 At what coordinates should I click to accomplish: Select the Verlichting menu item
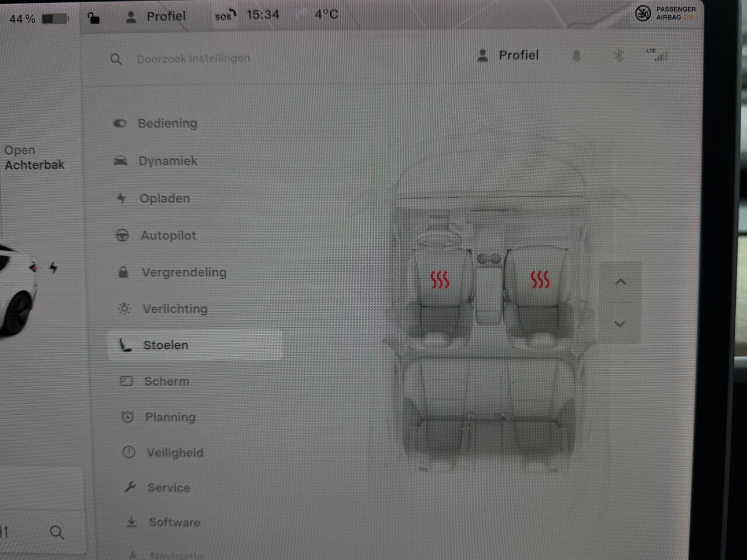(x=174, y=309)
